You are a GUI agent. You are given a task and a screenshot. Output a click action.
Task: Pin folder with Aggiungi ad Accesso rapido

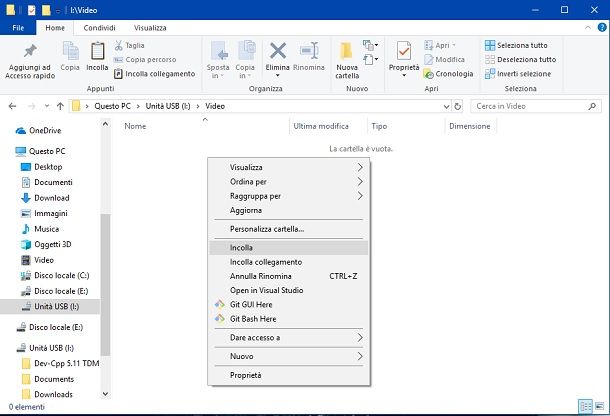tap(30, 61)
